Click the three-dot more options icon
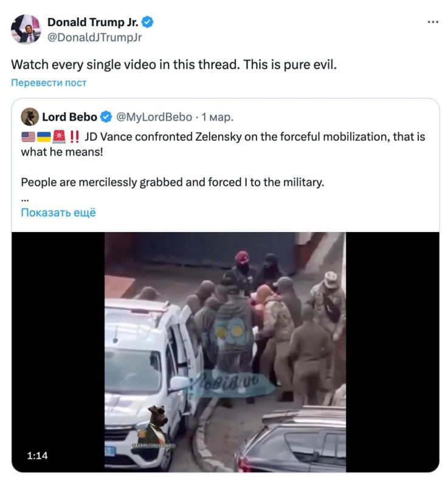448x486 pixels. (433, 22)
